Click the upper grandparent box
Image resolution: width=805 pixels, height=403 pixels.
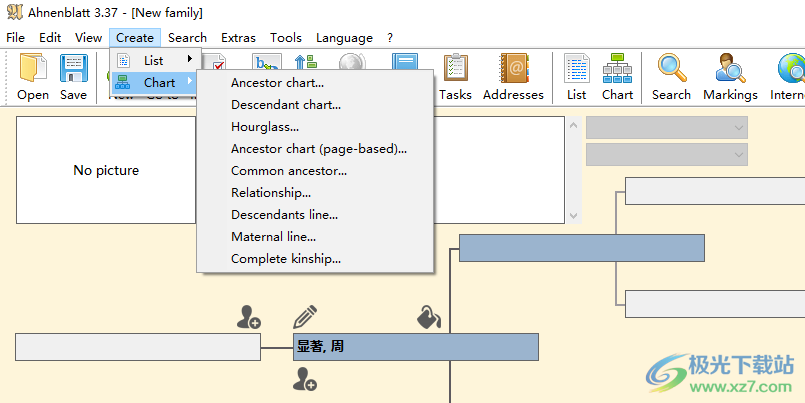pyautogui.click(x=715, y=191)
